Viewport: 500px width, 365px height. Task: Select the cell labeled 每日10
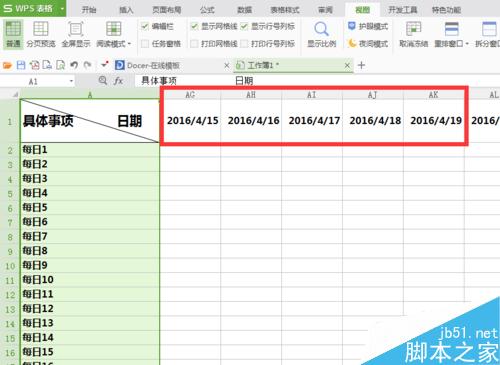pos(90,280)
